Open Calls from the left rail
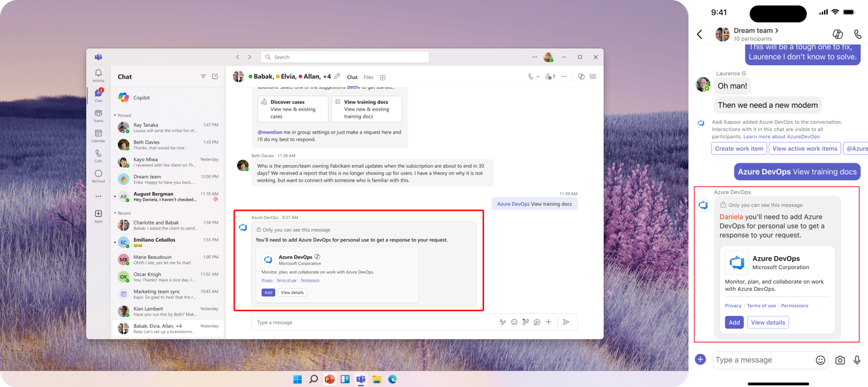 tap(99, 153)
